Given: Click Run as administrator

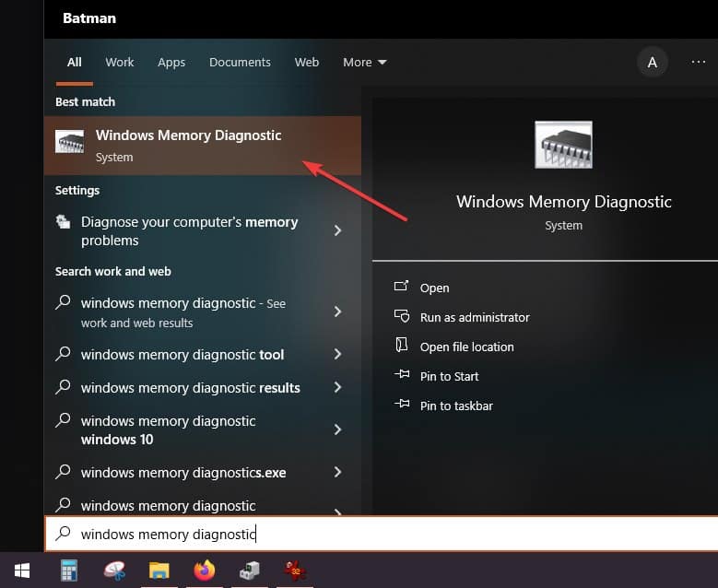Looking at the screenshot, I should click(475, 317).
